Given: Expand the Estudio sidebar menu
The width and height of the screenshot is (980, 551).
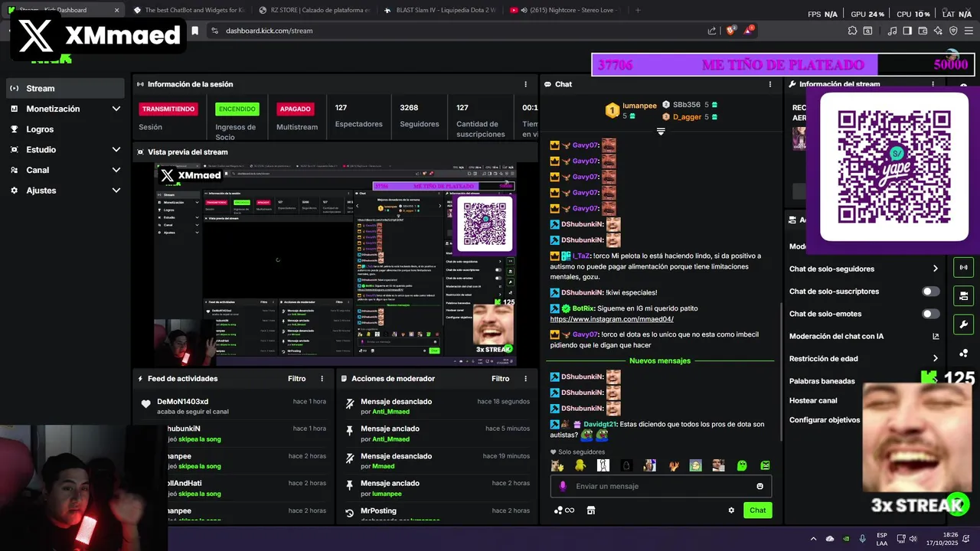Looking at the screenshot, I should (64, 149).
